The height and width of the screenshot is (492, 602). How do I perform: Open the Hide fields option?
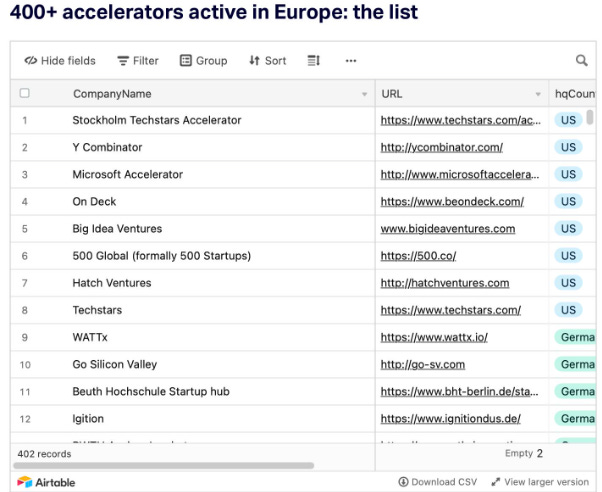60,61
